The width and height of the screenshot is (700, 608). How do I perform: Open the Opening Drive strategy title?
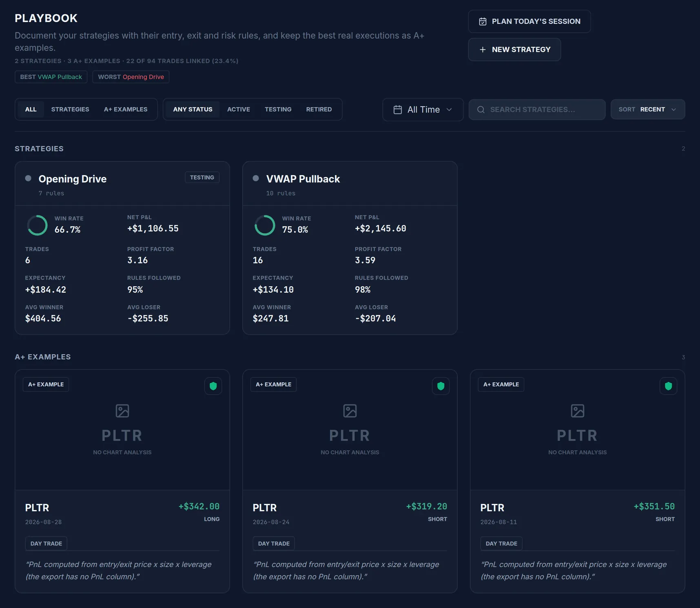pos(73,179)
